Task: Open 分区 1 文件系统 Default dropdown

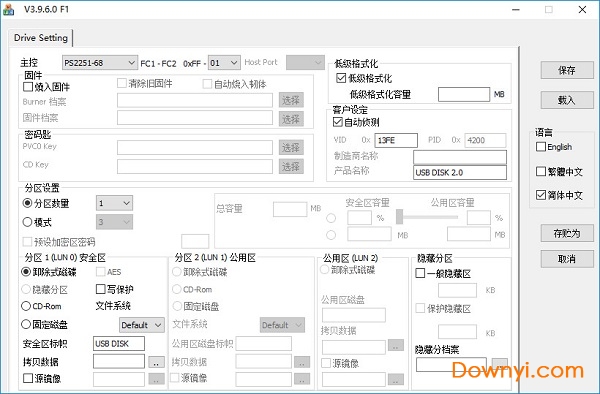Action: pyautogui.click(x=142, y=325)
